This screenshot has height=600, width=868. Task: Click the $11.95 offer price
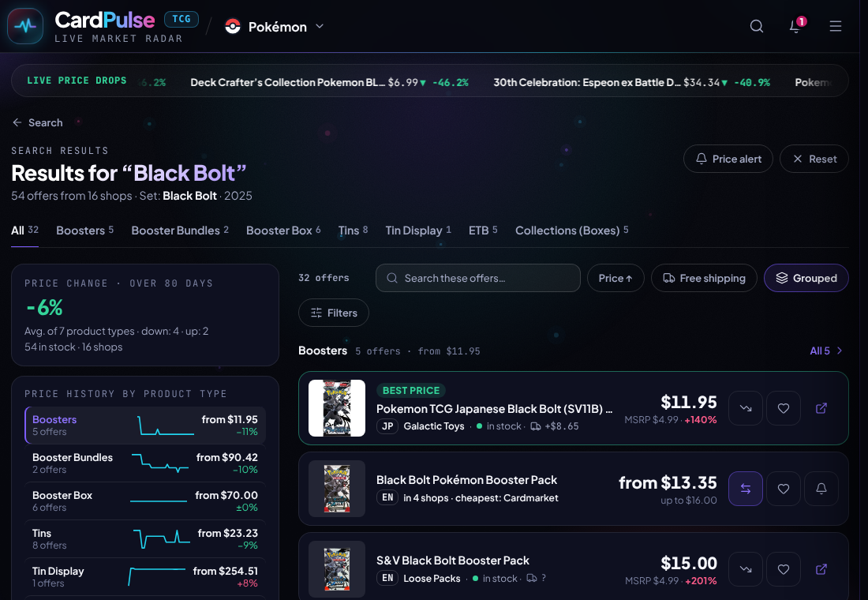click(x=689, y=402)
